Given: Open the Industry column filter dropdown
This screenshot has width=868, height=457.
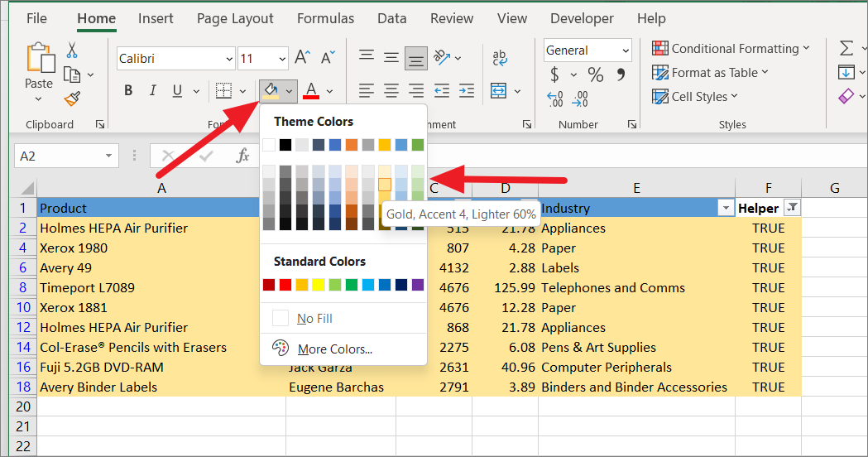Looking at the screenshot, I should [725, 209].
